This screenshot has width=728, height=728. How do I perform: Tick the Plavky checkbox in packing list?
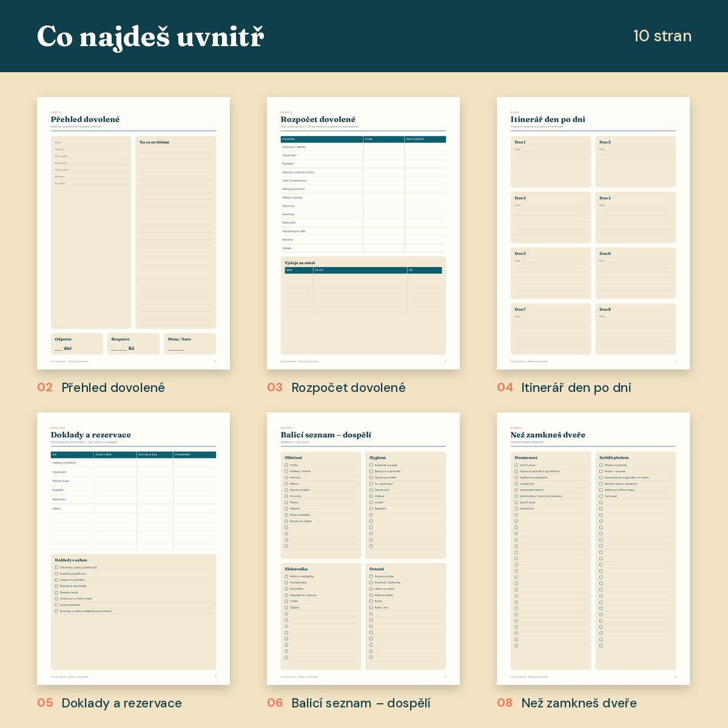(286, 502)
